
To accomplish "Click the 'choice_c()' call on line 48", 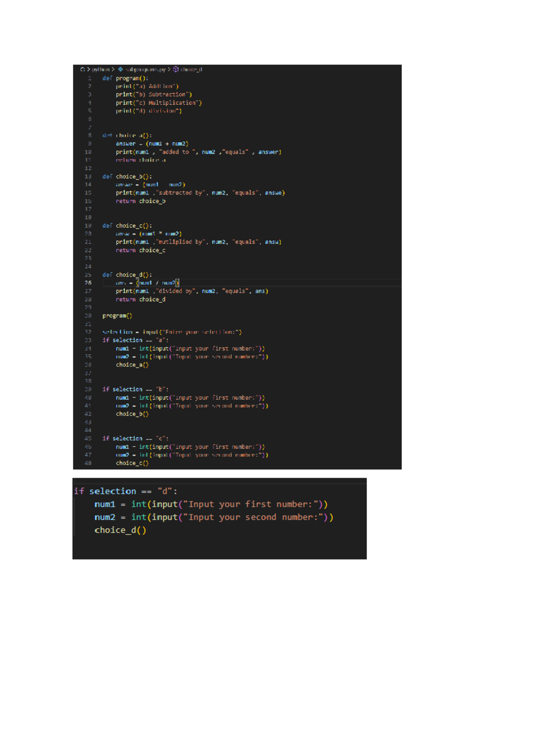I will pyautogui.click(x=132, y=464).
